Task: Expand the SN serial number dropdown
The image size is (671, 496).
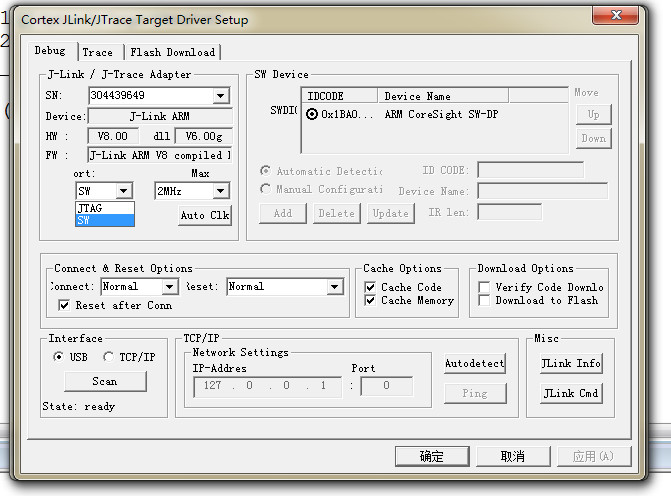Action: point(220,95)
